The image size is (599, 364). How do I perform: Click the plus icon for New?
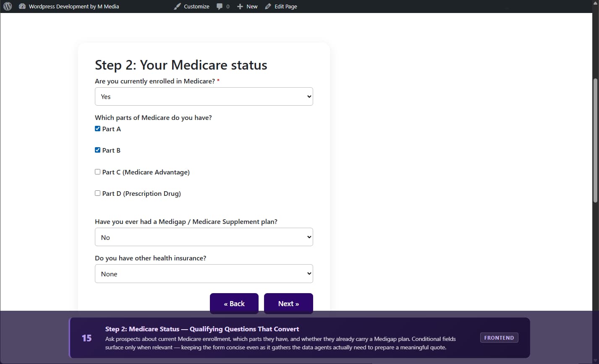click(x=240, y=6)
